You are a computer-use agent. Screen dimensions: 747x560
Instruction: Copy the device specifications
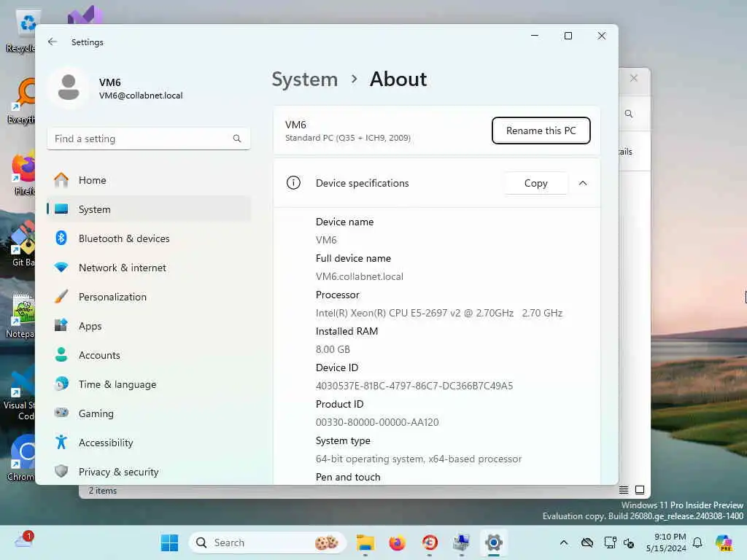535,183
